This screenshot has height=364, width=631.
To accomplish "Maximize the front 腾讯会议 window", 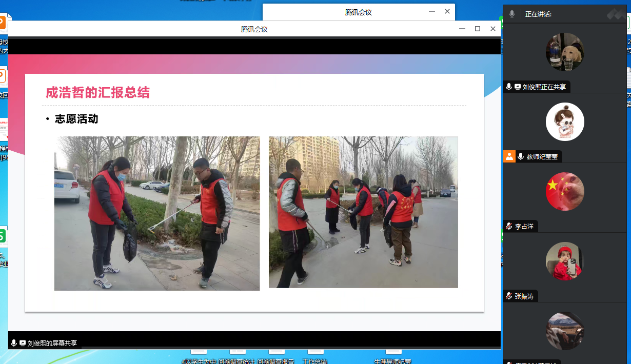I will [x=478, y=29].
